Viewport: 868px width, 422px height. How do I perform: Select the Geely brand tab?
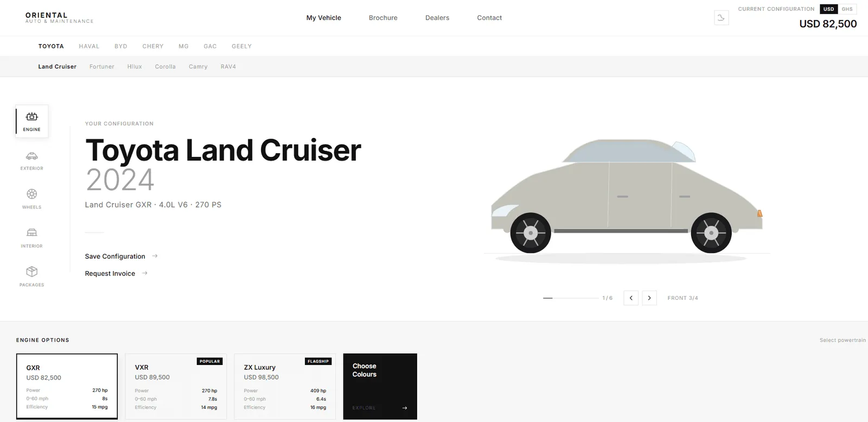click(x=241, y=46)
